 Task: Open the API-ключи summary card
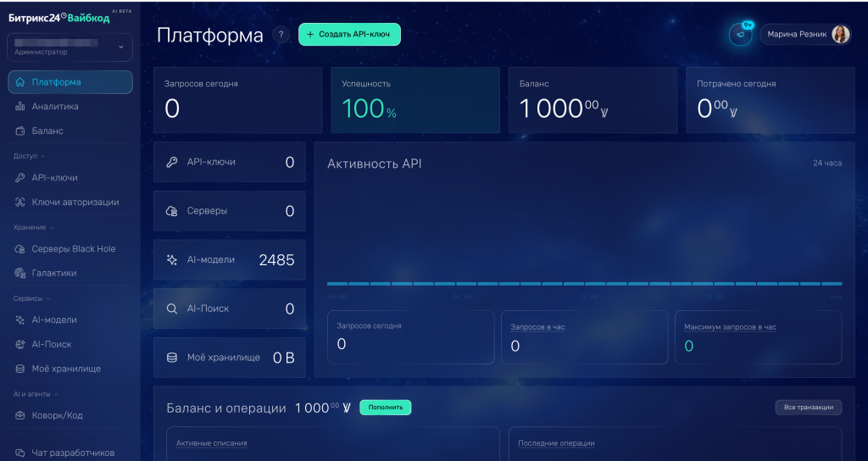(x=229, y=162)
